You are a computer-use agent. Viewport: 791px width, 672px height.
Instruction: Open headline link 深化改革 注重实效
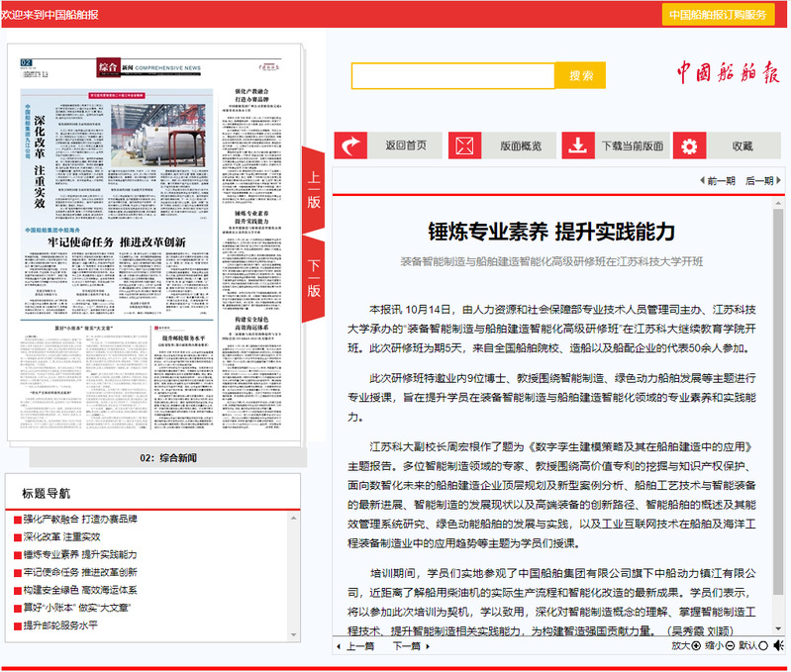pyautogui.click(x=67, y=536)
